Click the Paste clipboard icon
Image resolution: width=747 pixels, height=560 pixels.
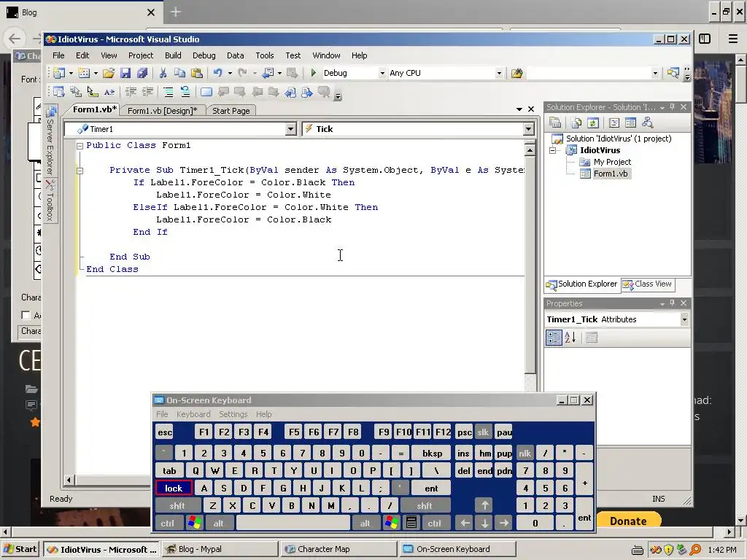196,73
